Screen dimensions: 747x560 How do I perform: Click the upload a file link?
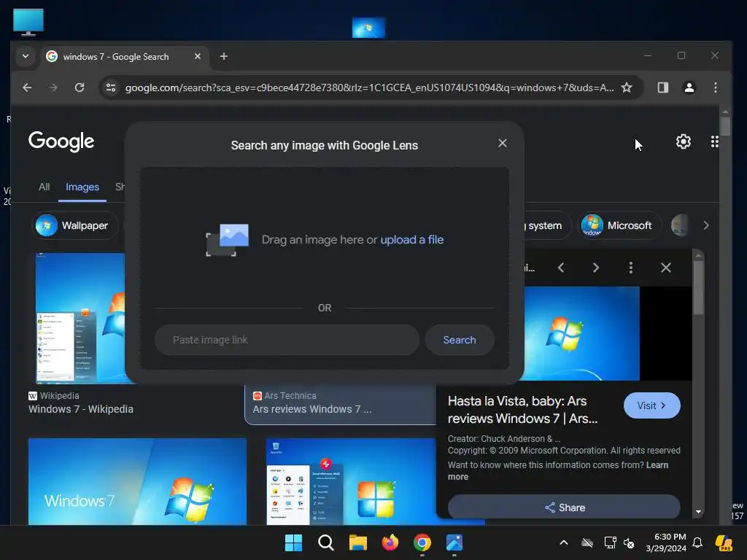411,239
